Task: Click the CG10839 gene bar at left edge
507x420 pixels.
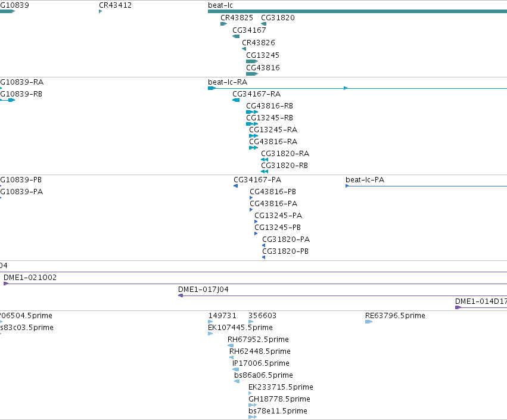Action: click(x=7, y=11)
